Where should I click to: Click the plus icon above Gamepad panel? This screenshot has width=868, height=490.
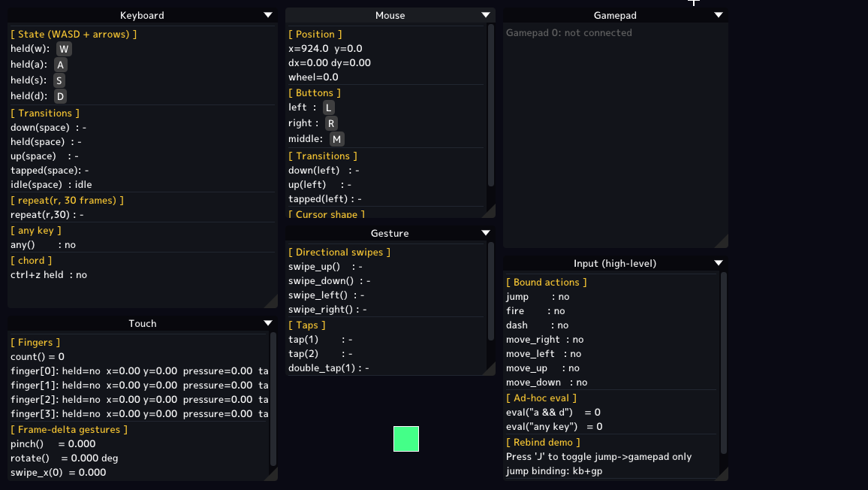(694, 2)
